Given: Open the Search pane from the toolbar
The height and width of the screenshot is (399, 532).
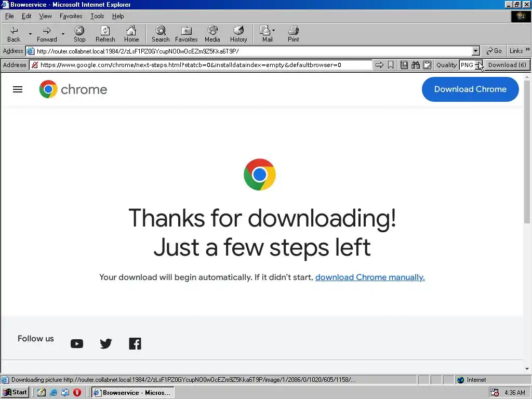Looking at the screenshot, I should point(161,34).
